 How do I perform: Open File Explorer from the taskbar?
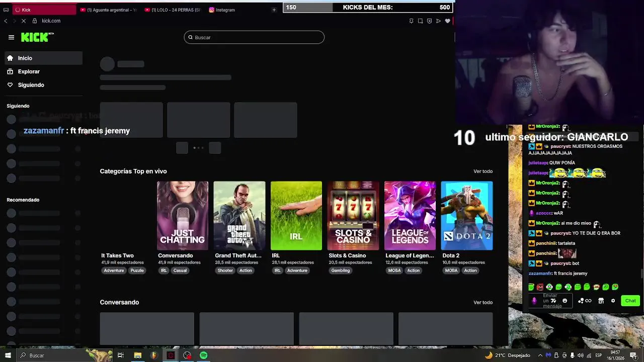pos(137,355)
